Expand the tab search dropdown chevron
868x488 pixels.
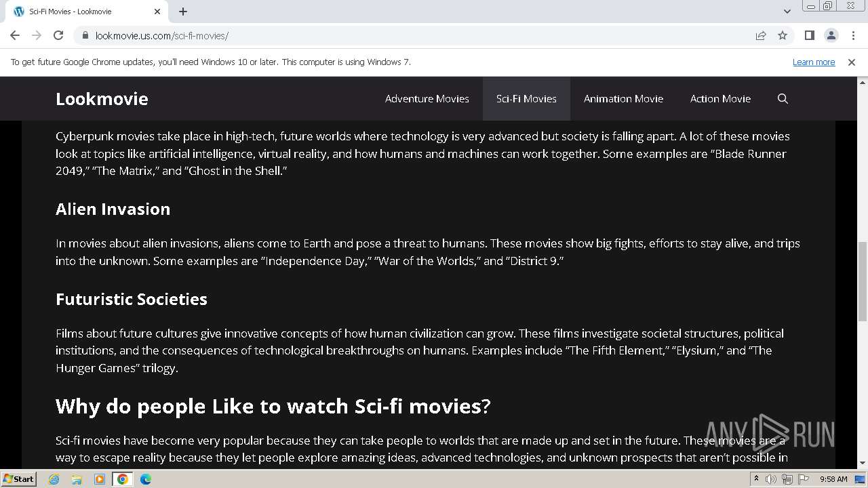point(787,11)
